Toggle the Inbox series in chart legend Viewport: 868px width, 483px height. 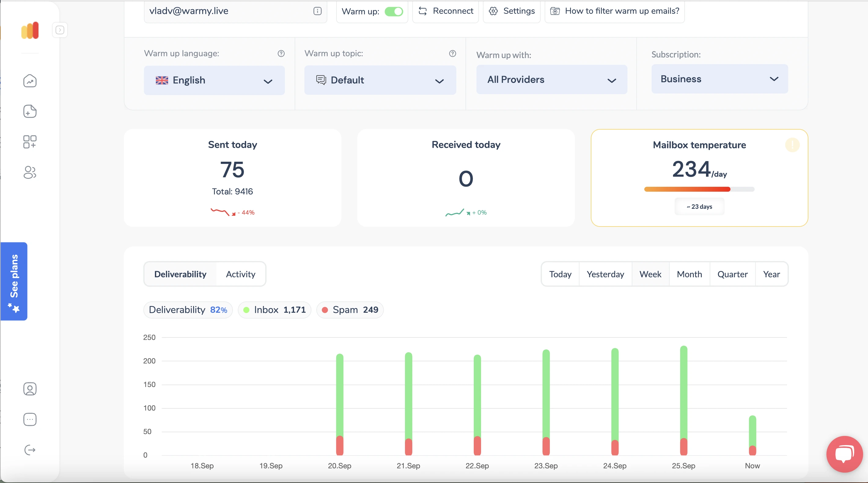274,310
